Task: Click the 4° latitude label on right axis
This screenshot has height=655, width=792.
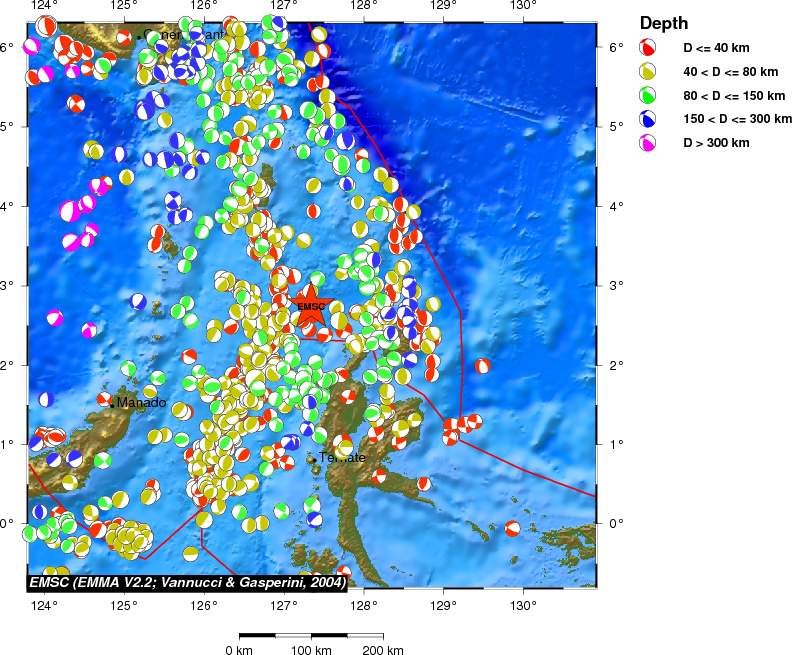Action: [x=616, y=206]
